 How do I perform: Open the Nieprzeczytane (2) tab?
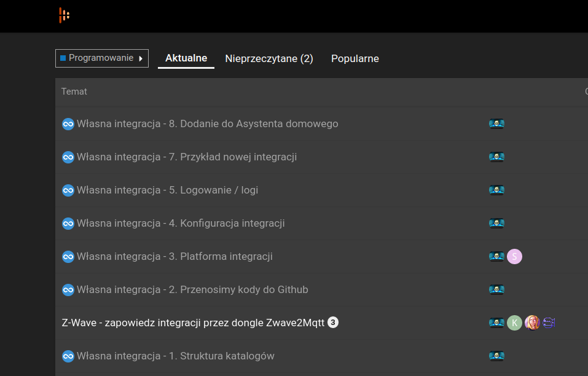pyautogui.click(x=269, y=59)
